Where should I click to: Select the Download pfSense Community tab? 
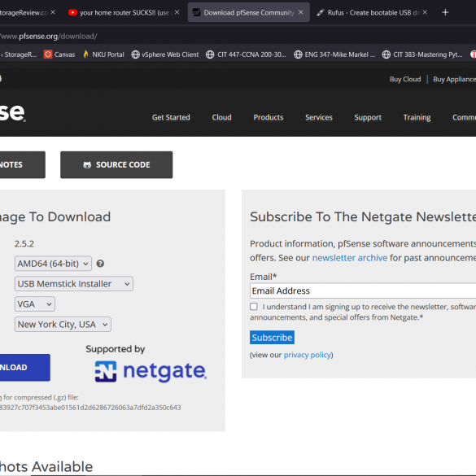[249, 12]
